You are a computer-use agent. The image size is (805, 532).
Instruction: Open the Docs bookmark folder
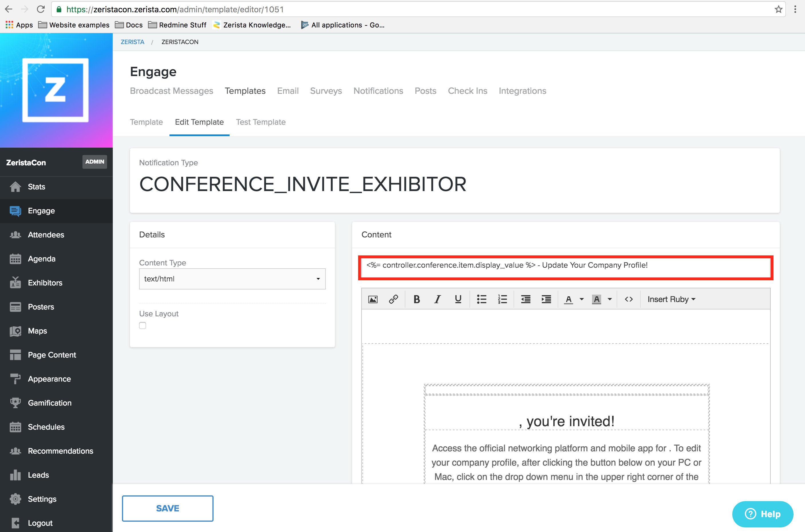pyautogui.click(x=129, y=25)
